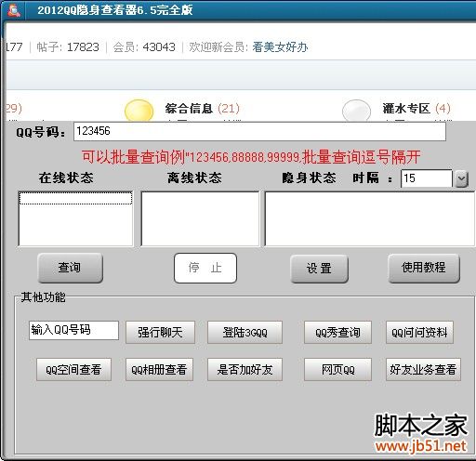Click the 离线状态 list box
The image size is (476, 461).
200,218
